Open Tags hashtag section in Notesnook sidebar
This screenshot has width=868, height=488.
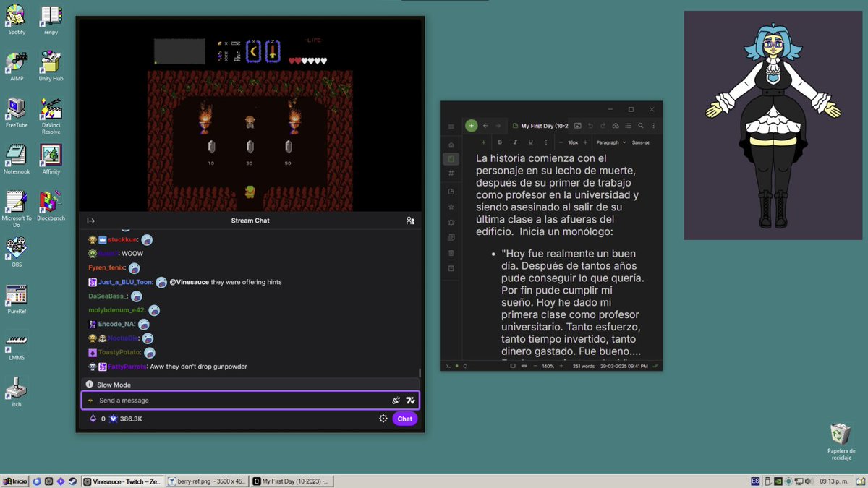(451, 174)
